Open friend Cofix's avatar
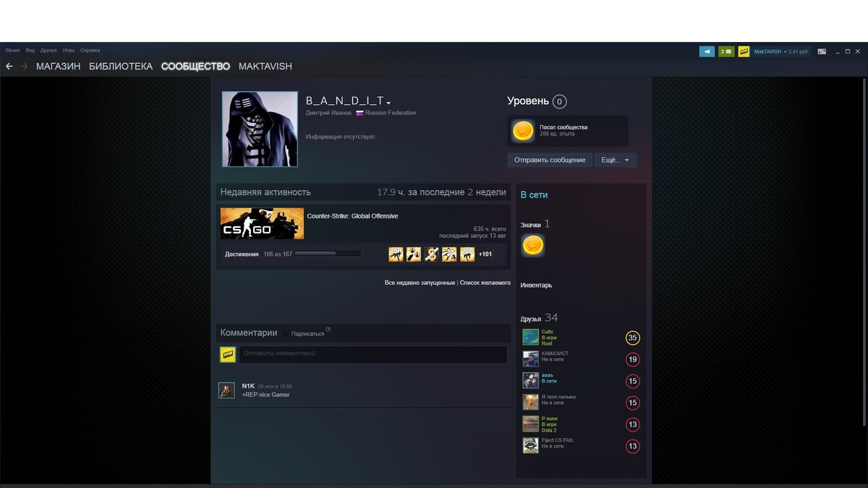Screen dimensions: 868x488 [x=531, y=337]
